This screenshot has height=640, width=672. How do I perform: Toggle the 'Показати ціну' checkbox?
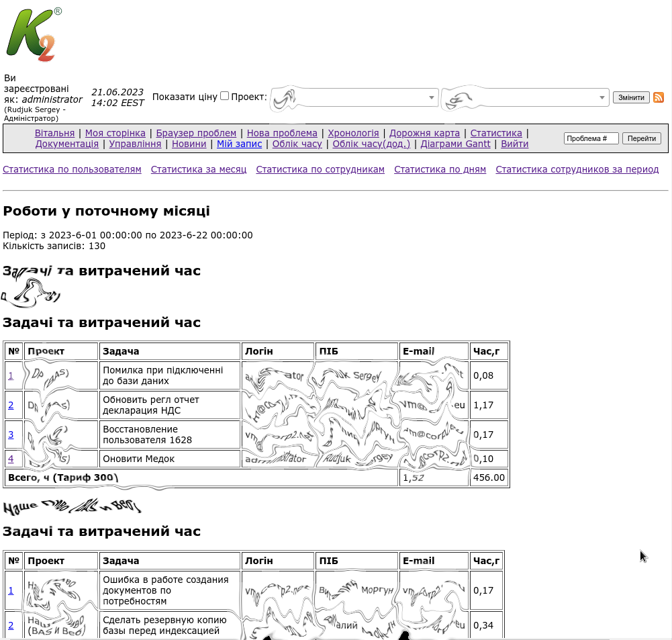tap(225, 96)
